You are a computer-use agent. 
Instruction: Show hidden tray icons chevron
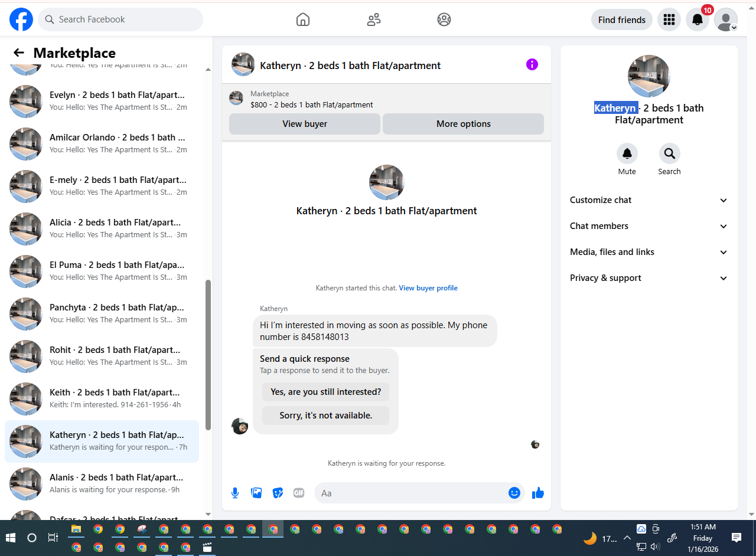627,538
